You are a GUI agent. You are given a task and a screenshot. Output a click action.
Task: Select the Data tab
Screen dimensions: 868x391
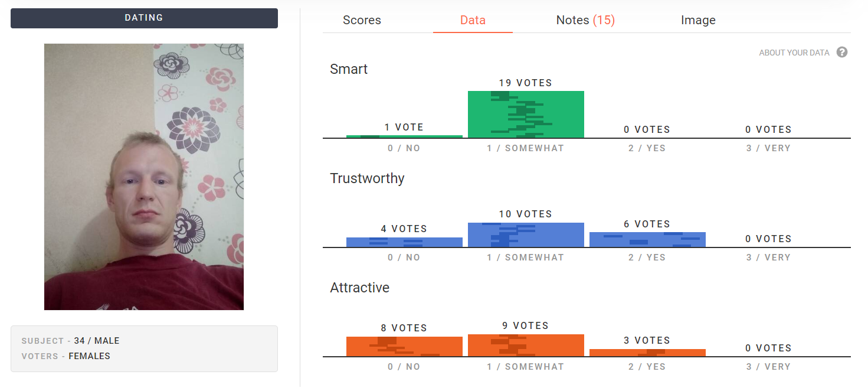(x=473, y=20)
